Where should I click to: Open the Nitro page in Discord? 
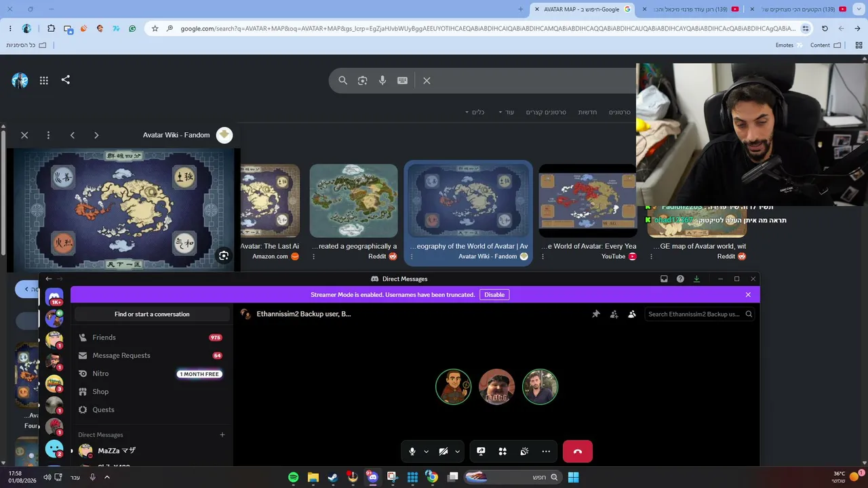pos(151,374)
